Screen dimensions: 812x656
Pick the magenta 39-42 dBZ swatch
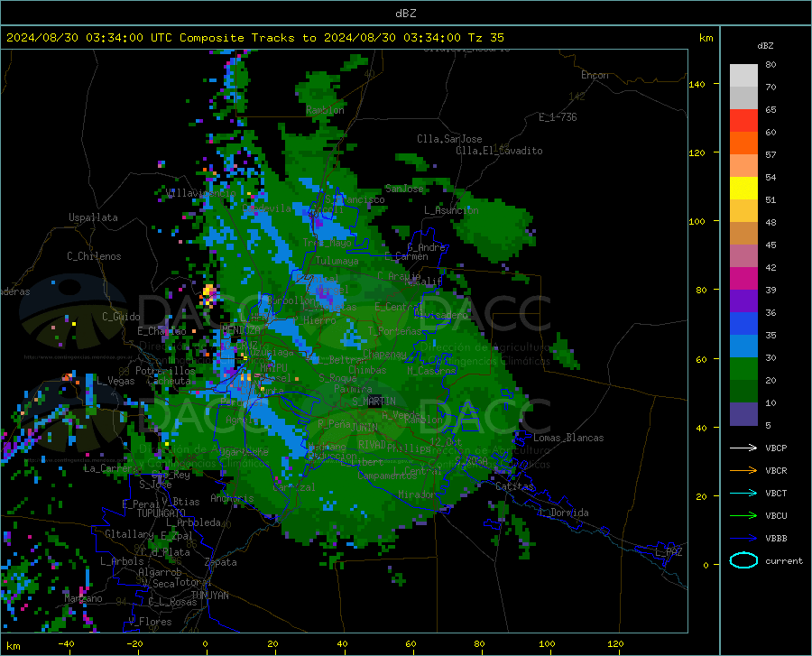pos(743,279)
